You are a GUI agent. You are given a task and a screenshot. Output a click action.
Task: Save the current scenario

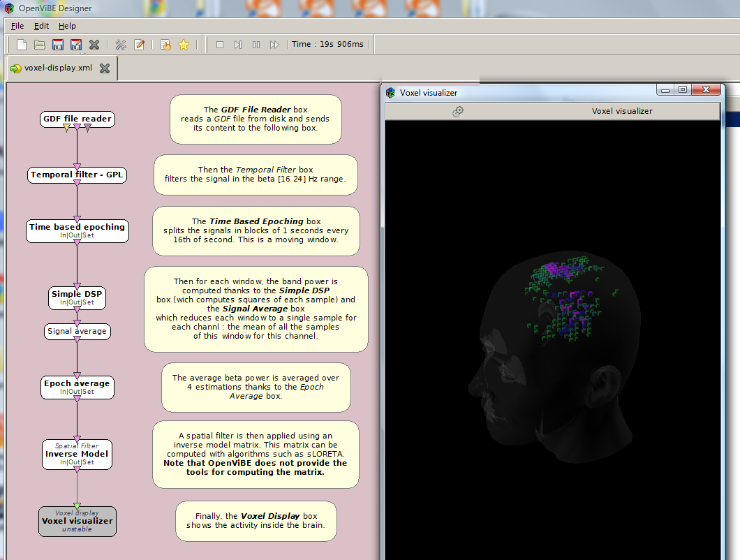[58, 44]
